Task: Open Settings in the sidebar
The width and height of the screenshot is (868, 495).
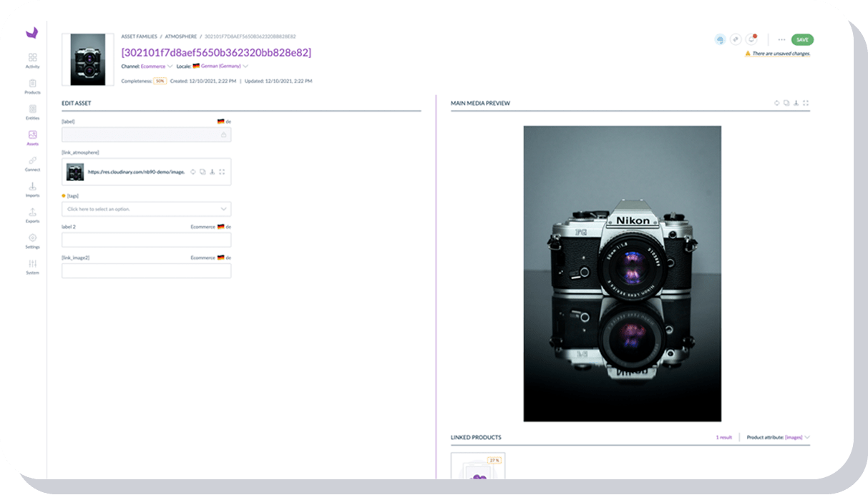Action: click(x=32, y=240)
